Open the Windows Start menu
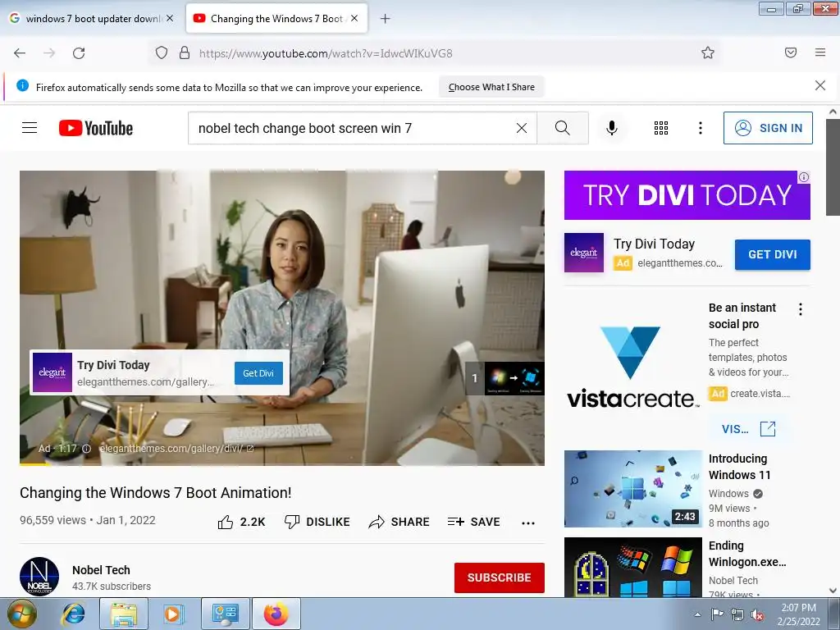The height and width of the screenshot is (630, 840). 21,614
